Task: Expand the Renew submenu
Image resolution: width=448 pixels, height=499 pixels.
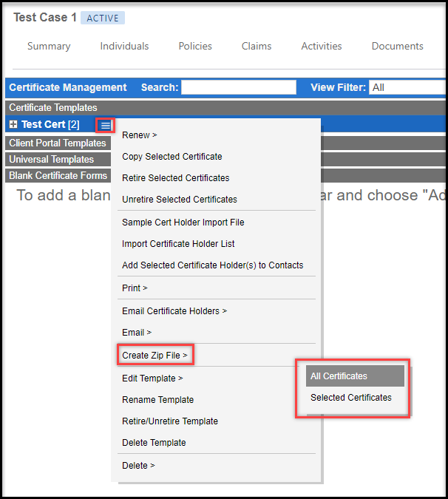Action: coord(140,135)
